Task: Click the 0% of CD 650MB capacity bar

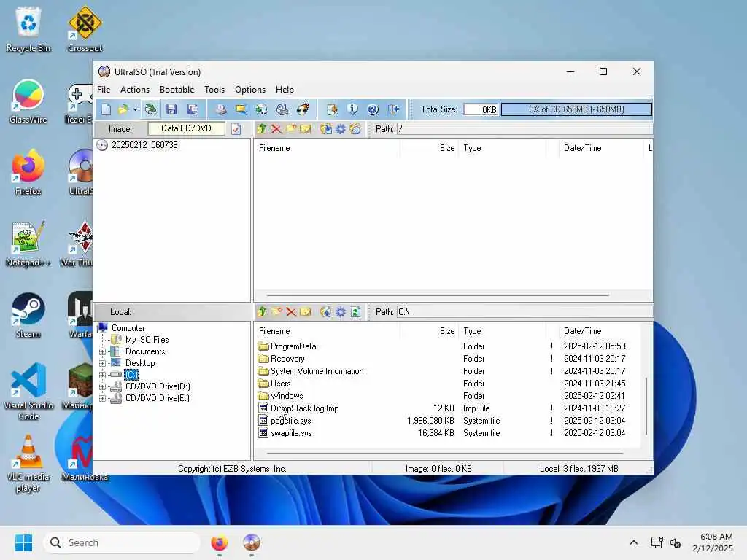Action: pyautogui.click(x=576, y=109)
